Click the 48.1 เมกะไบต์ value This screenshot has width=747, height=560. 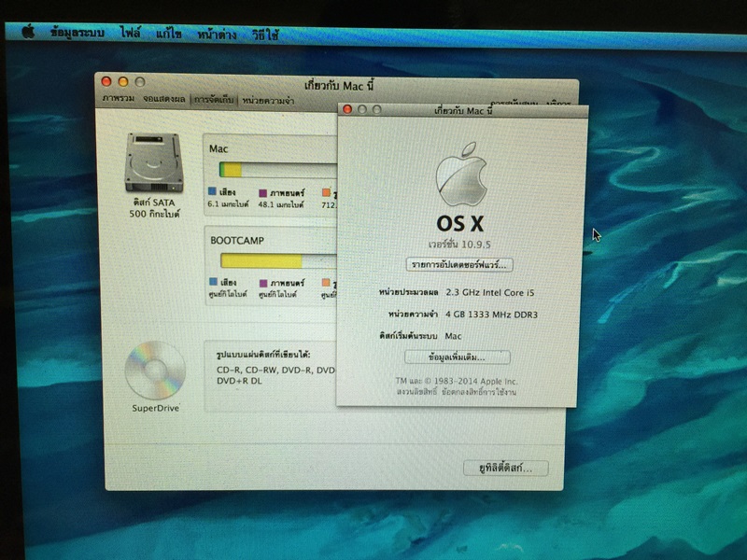click(281, 204)
